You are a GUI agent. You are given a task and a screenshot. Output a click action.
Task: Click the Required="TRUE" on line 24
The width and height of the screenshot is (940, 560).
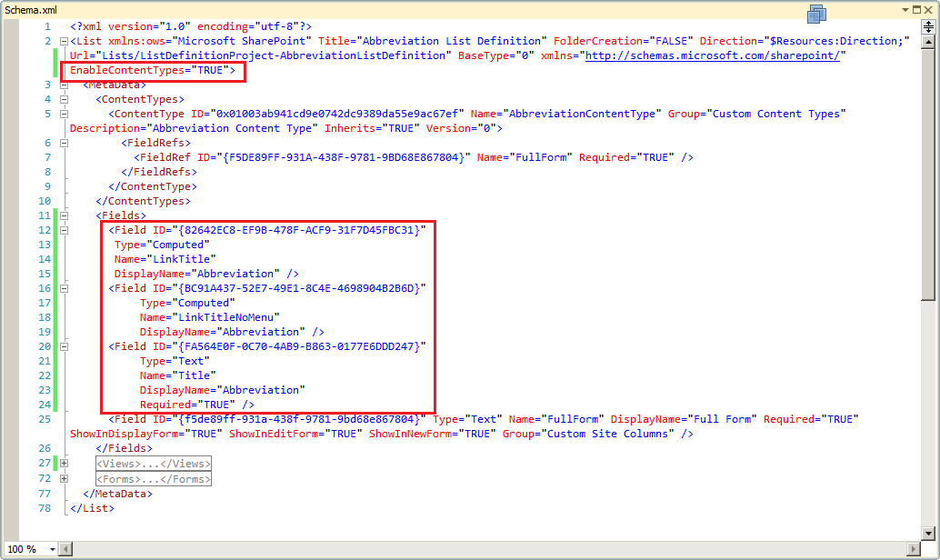click(x=187, y=405)
